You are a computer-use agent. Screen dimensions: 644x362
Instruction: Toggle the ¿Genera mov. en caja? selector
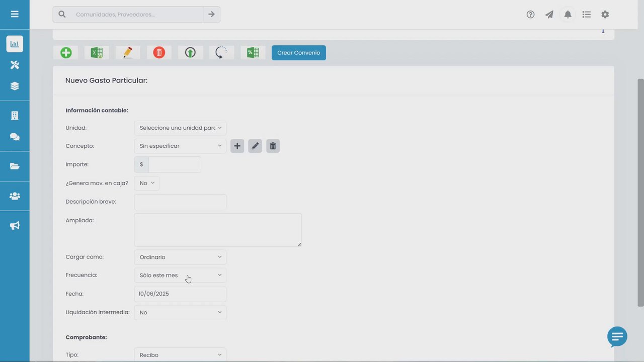click(147, 183)
